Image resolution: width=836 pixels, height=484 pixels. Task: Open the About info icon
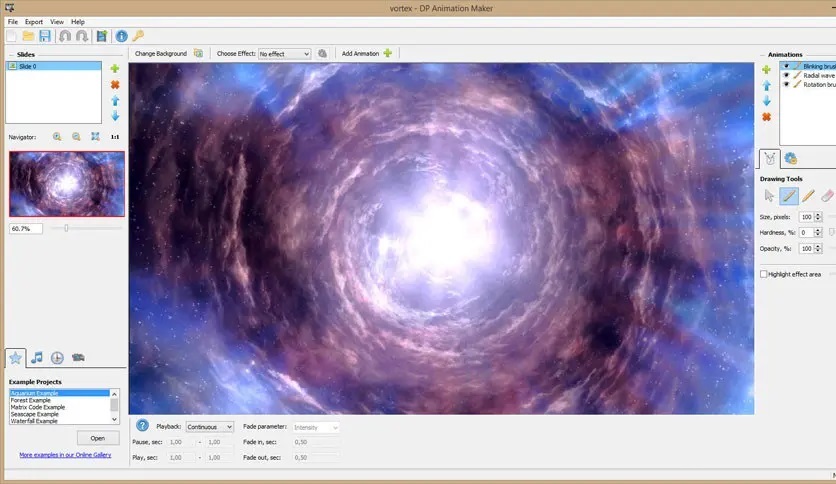tap(122, 36)
